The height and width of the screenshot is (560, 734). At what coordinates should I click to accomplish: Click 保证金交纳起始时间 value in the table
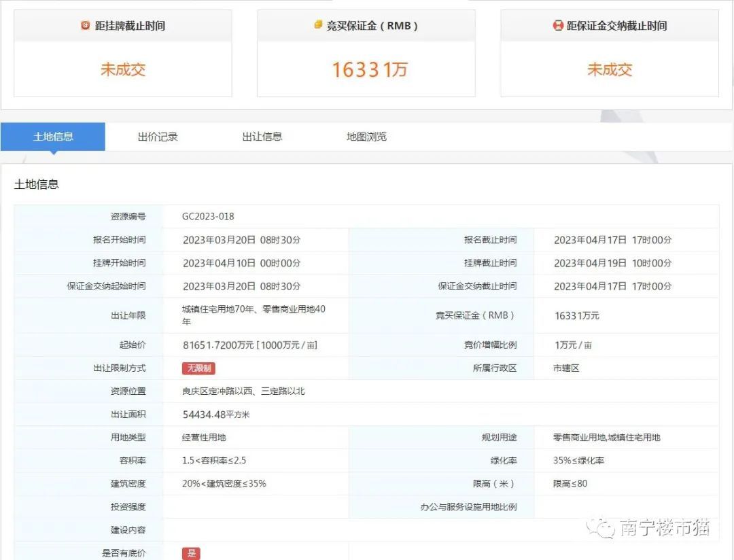coord(241,286)
